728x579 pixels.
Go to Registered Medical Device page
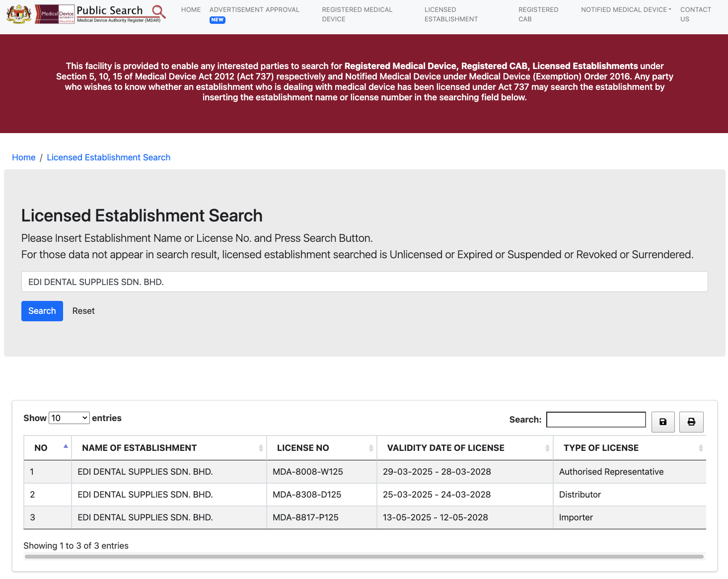357,14
